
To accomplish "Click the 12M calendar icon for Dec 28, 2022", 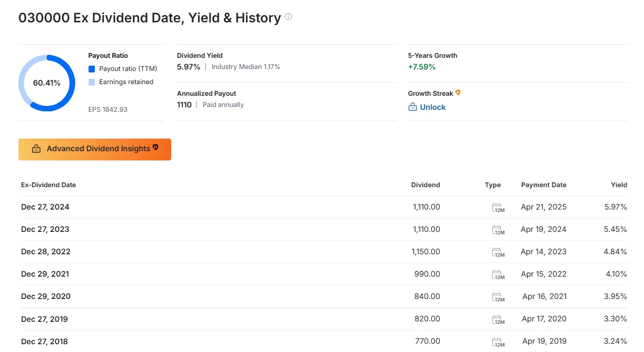I will 497,252.
